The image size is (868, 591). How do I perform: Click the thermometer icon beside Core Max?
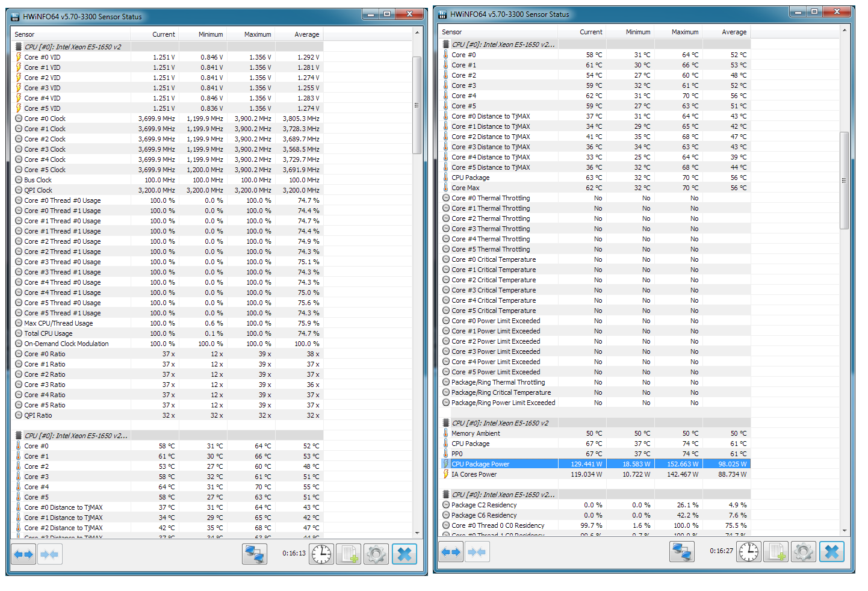tap(446, 188)
